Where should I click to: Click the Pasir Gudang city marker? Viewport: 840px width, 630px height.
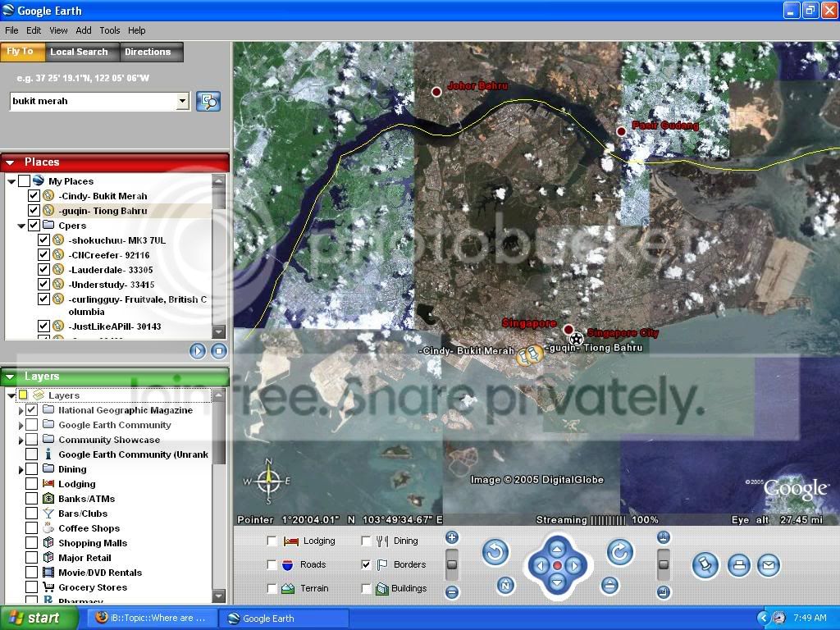(621, 131)
